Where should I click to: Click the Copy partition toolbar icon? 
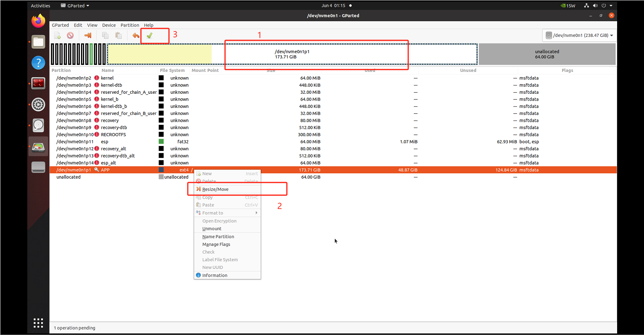coord(105,35)
